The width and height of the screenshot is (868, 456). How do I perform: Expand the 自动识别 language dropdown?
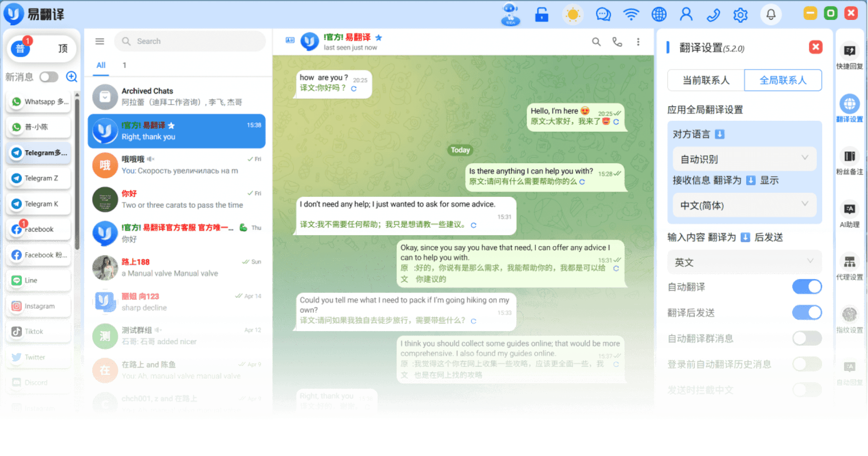744,159
